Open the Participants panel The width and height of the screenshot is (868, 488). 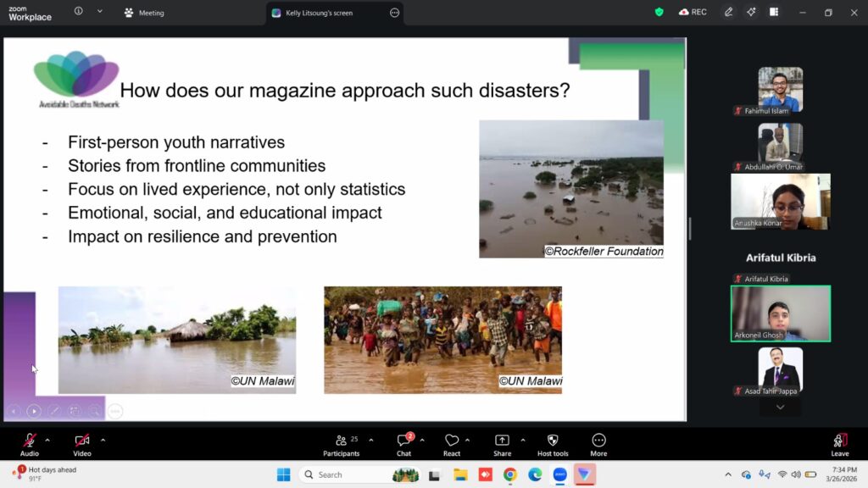pos(341,444)
